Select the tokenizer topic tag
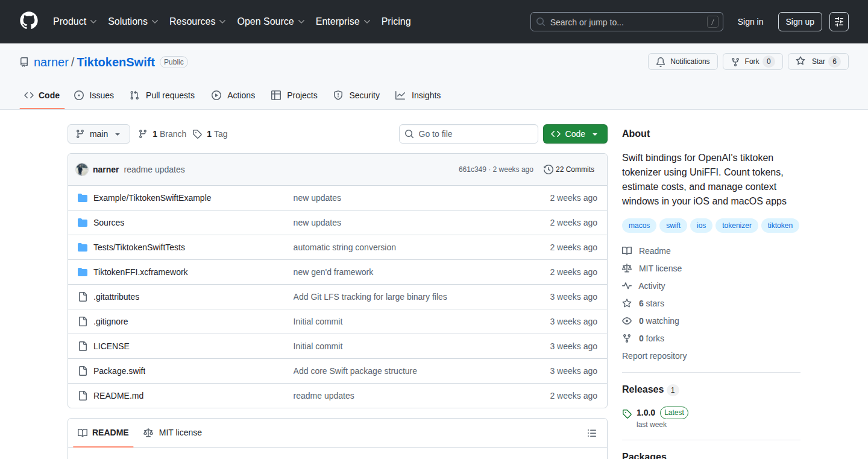The height and width of the screenshot is (459, 868). 737,226
